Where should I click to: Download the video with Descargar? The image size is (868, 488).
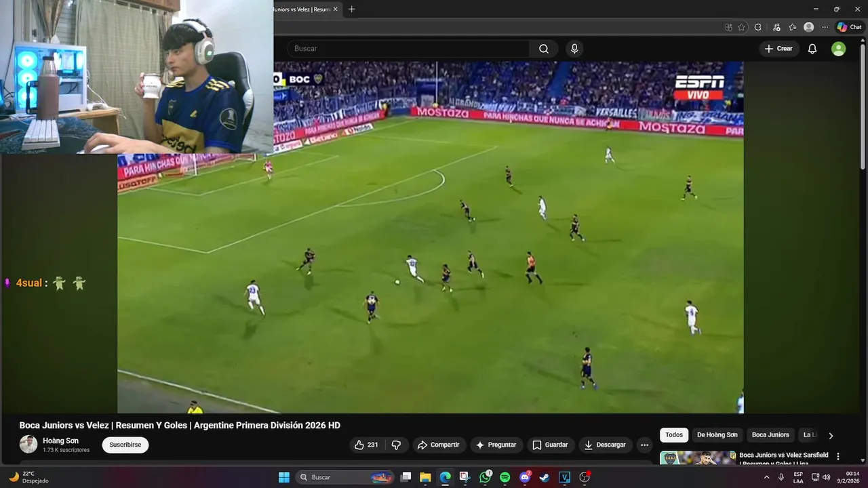pos(605,445)
